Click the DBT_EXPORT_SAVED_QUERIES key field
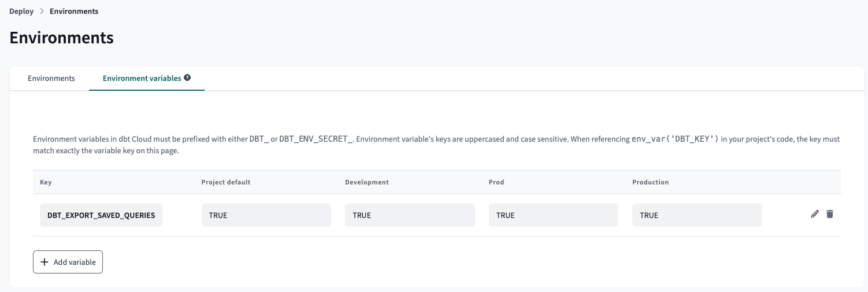 [x=101, y=215]
